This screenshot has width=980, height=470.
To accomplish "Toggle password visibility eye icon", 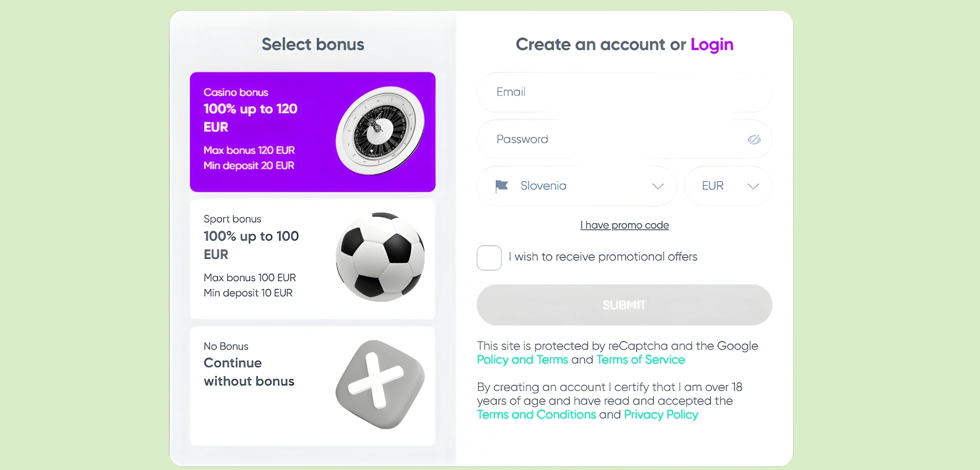I will 754,140.
